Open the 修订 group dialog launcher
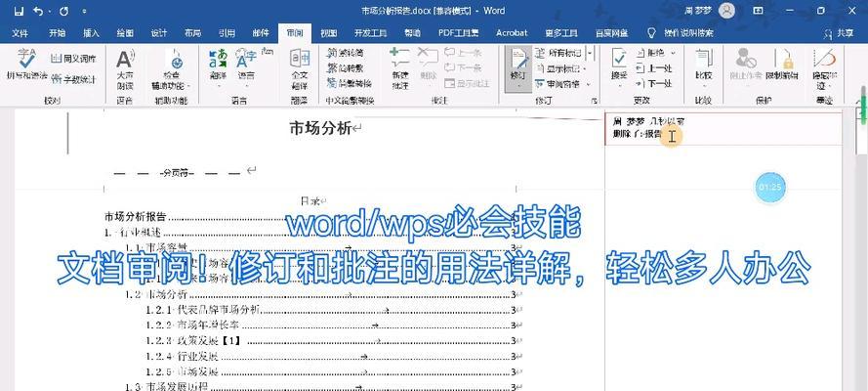This screenshot has height=391, width=868. pos(595,101)
